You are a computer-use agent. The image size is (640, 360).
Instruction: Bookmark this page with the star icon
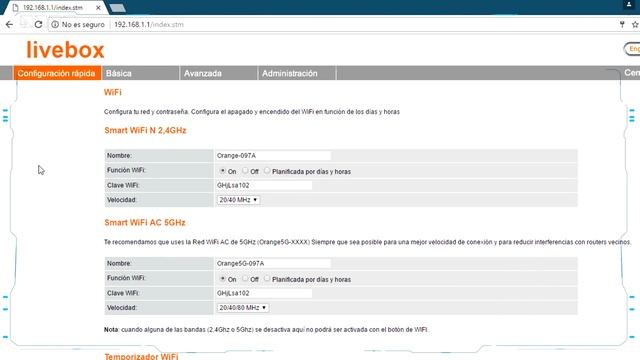(635, 24)
